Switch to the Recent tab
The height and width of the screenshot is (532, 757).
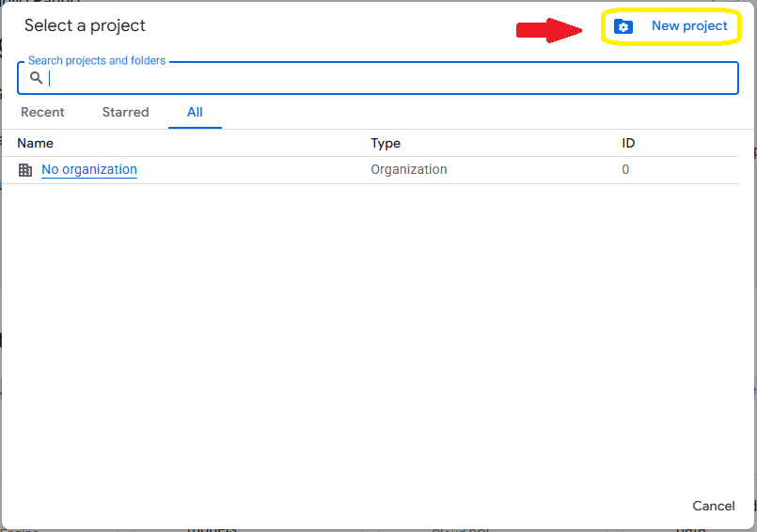[x=42, y=112]
